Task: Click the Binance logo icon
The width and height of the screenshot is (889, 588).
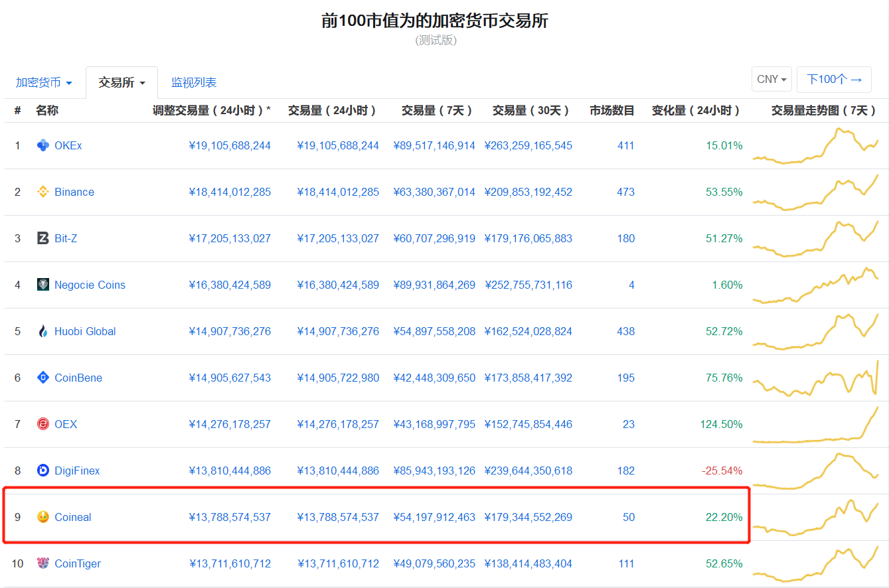Action: pyautogui.click(x=43, y=192)
